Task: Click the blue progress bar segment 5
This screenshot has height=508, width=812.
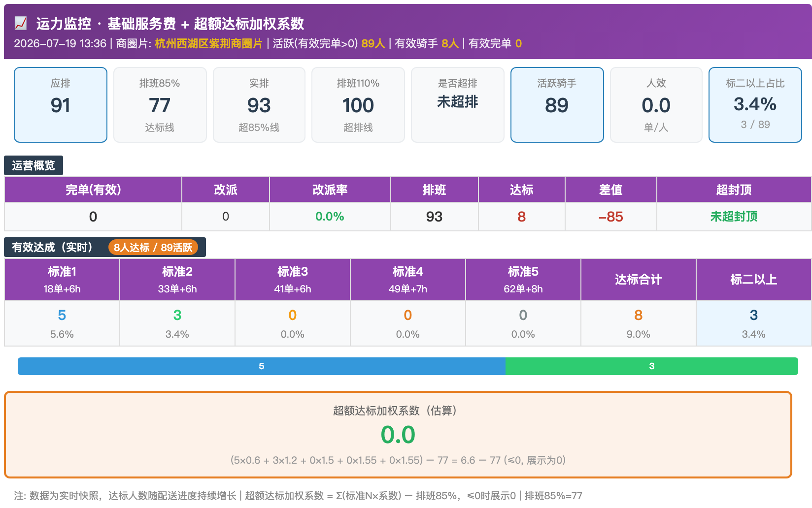Action: tap(262, 366)
